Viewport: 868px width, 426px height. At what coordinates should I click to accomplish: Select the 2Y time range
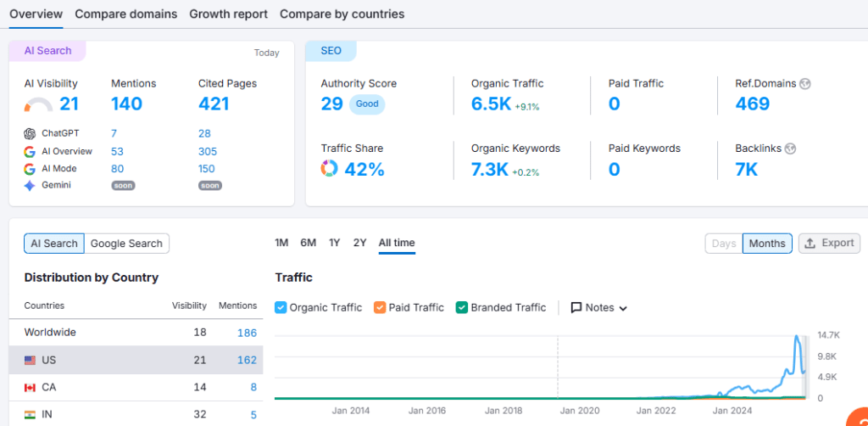359,243
